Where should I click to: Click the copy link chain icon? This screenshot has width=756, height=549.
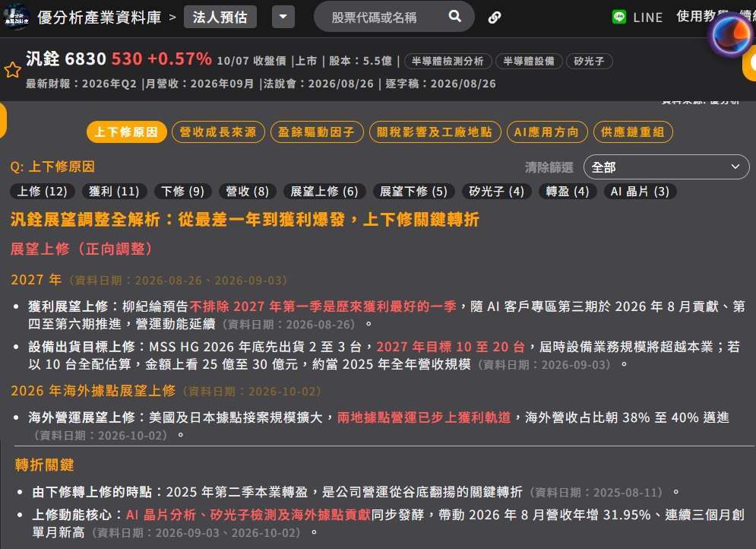[x=494, y=17]
